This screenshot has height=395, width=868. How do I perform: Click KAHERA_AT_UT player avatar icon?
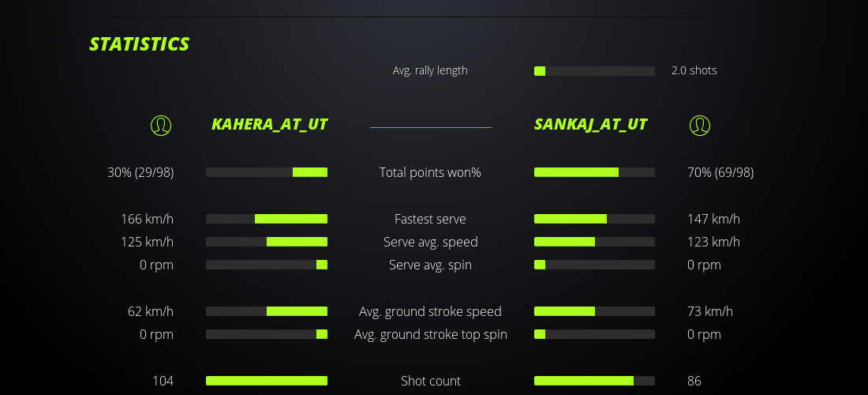(x=161, y=125)
